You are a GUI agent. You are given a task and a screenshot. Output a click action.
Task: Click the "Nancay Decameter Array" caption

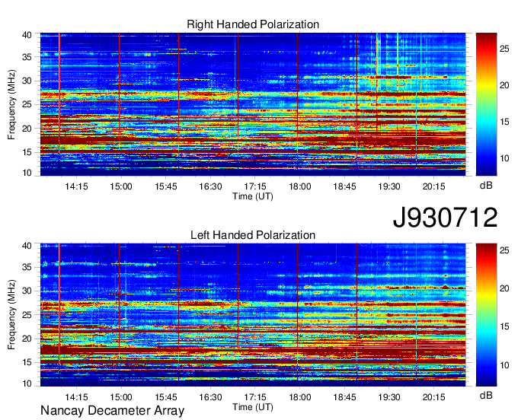click(x=112, y=410)
